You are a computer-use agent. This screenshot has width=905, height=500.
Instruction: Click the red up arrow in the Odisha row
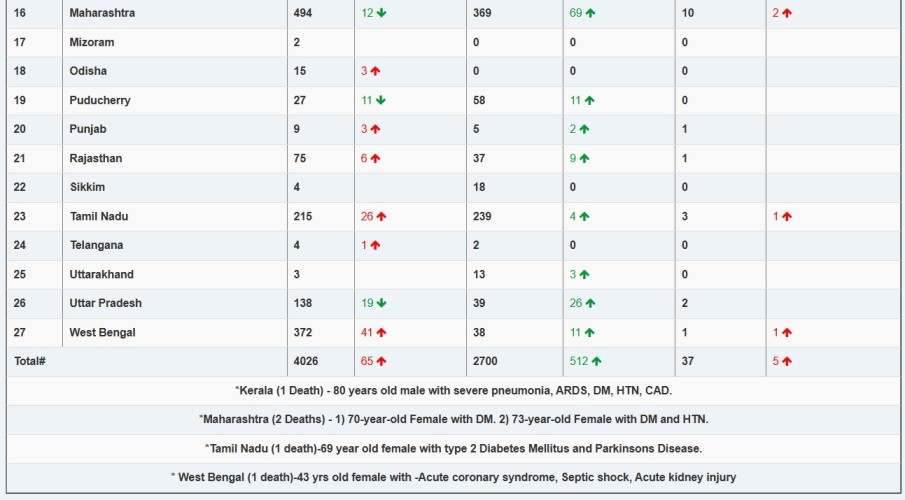[376, 71]
